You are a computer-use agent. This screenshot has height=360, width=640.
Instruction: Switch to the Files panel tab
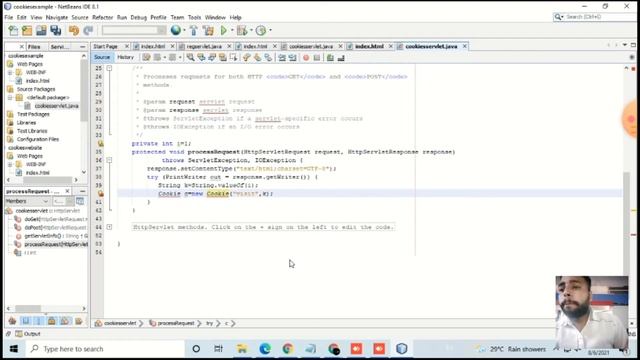(34, 47)
